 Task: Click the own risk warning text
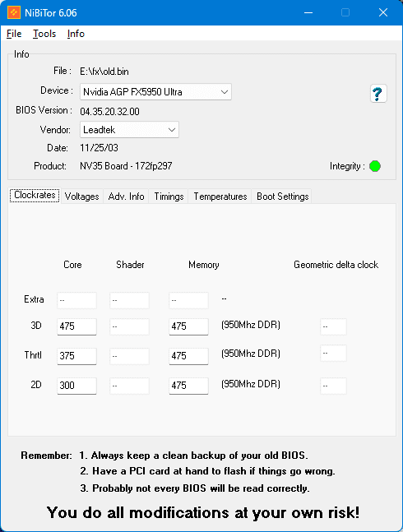(x=203, y=512)
